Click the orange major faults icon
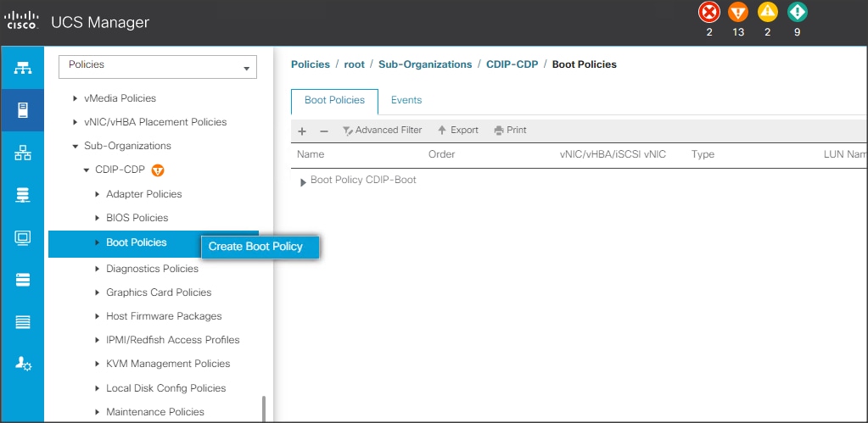 pyautogui.click(x=738, y=12)
